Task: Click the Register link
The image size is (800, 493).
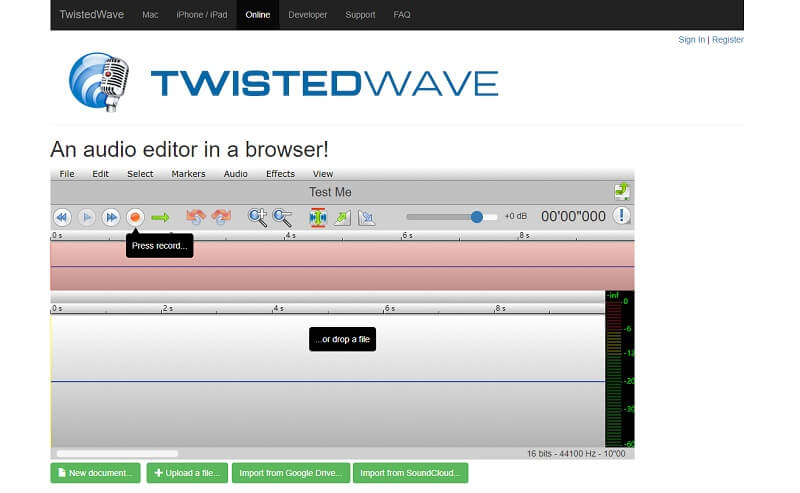Action: click(x=728, y=40)
